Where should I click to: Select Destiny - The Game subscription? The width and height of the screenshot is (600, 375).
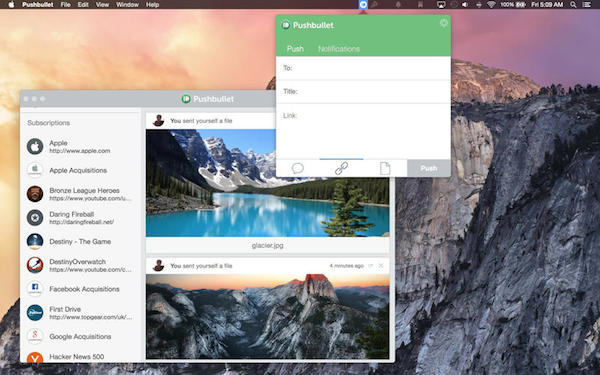point(80,241)
